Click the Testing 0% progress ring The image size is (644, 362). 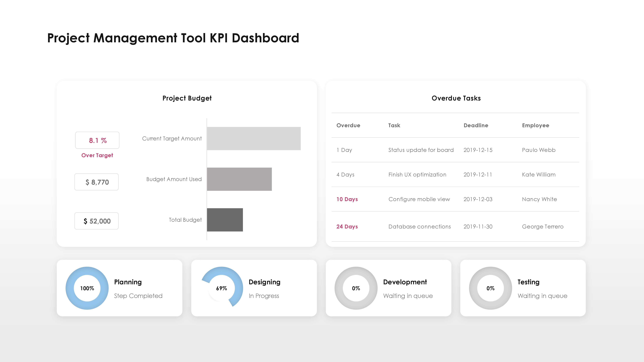pos(491,288)
